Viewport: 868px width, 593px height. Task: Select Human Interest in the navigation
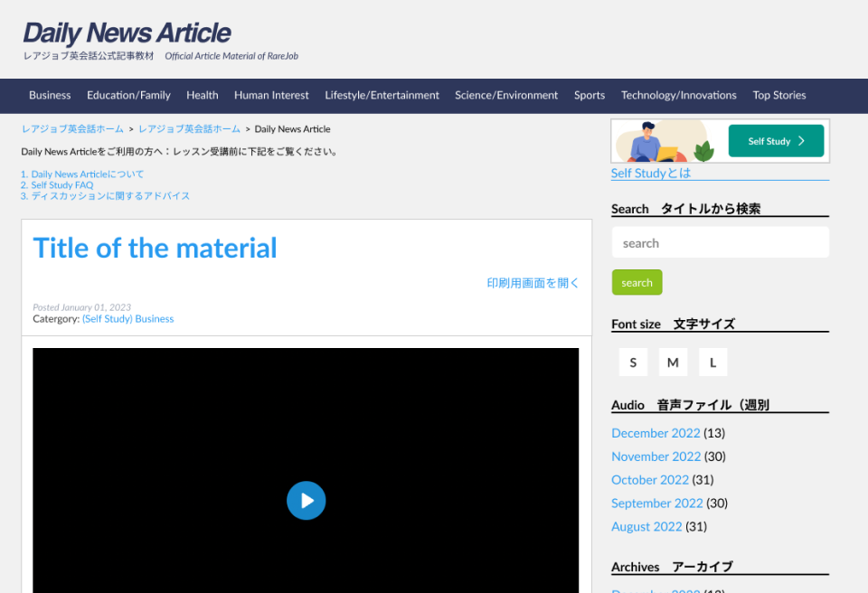(271, 95)
